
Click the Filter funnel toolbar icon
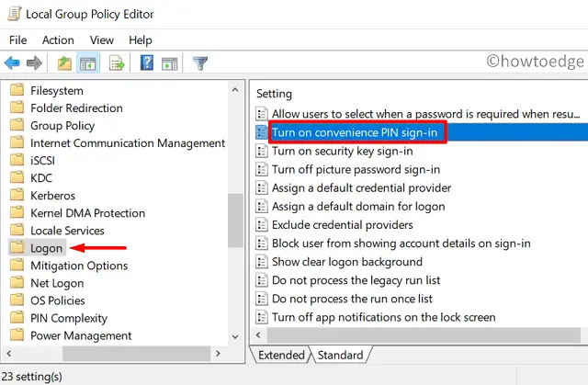(x=200, y=63)
